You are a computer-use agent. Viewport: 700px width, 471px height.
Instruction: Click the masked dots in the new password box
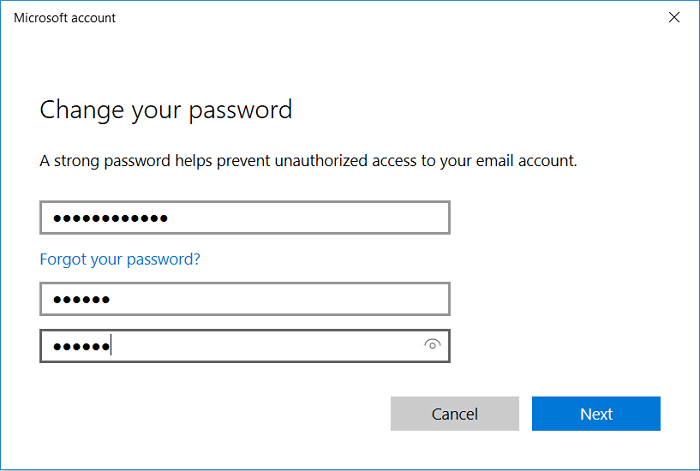tap(81, 299)
